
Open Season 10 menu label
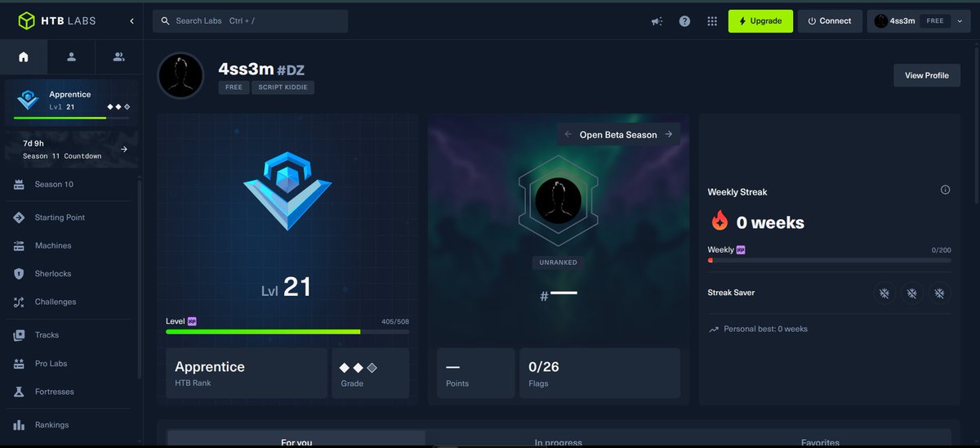coord(54,185)
